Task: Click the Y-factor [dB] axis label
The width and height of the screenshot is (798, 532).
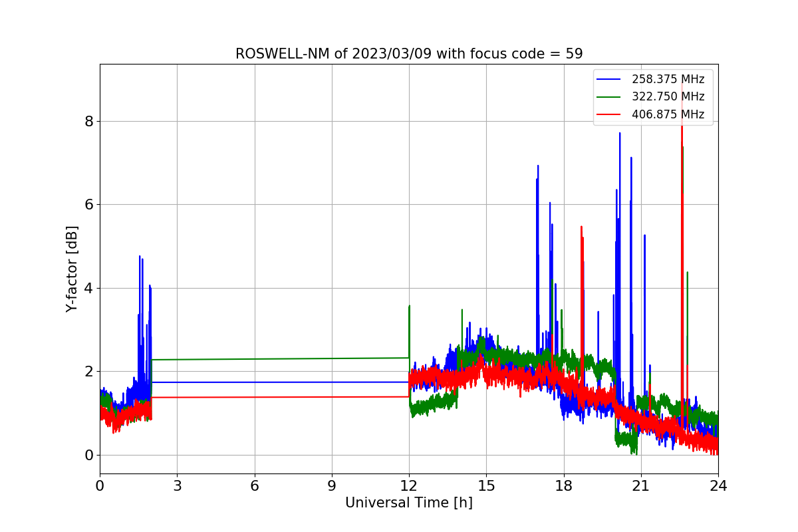Action: [72, 269]
